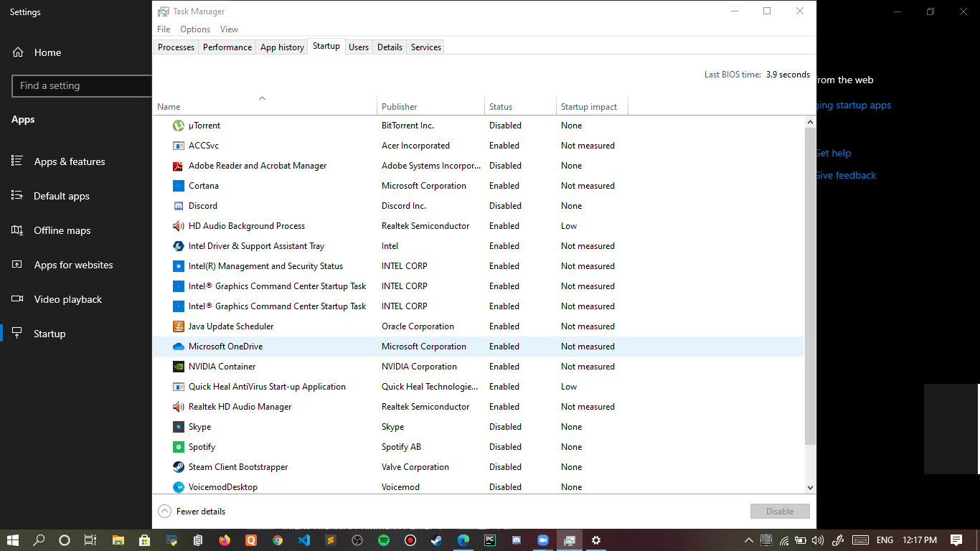Click the Realtek HD Audio Manager speaker icon

pos(179,407)
